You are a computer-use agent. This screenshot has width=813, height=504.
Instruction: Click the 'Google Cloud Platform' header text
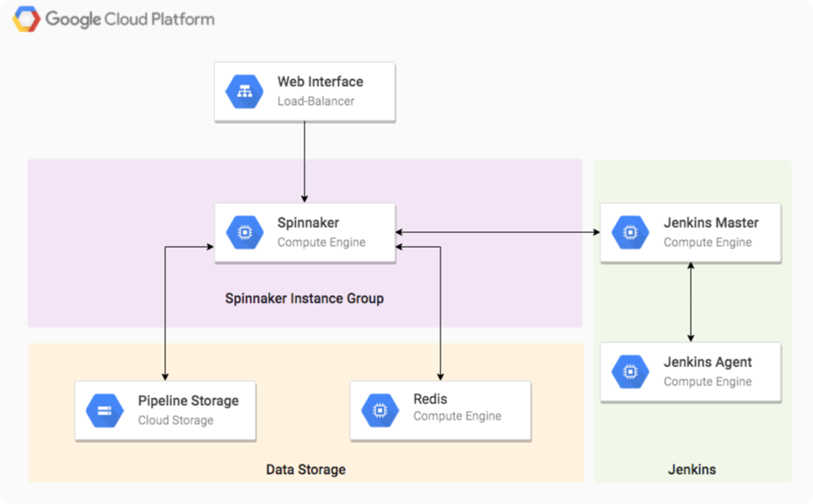point(130,20)
